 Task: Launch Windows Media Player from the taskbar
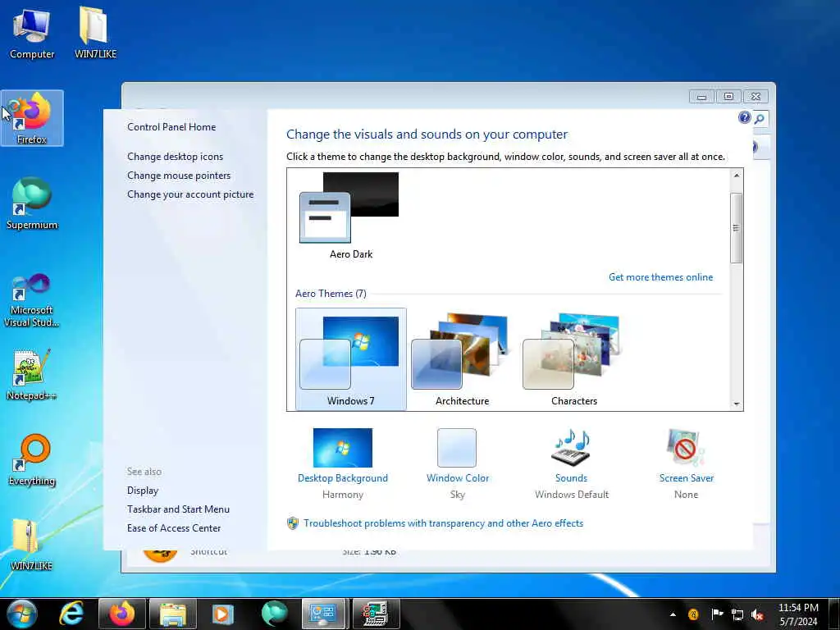point(221,614)
